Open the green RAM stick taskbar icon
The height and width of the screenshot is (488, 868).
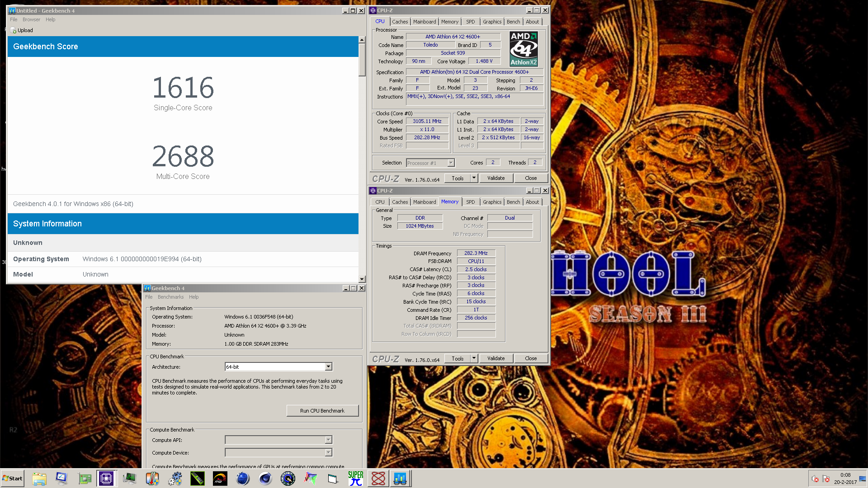[198, 479]
